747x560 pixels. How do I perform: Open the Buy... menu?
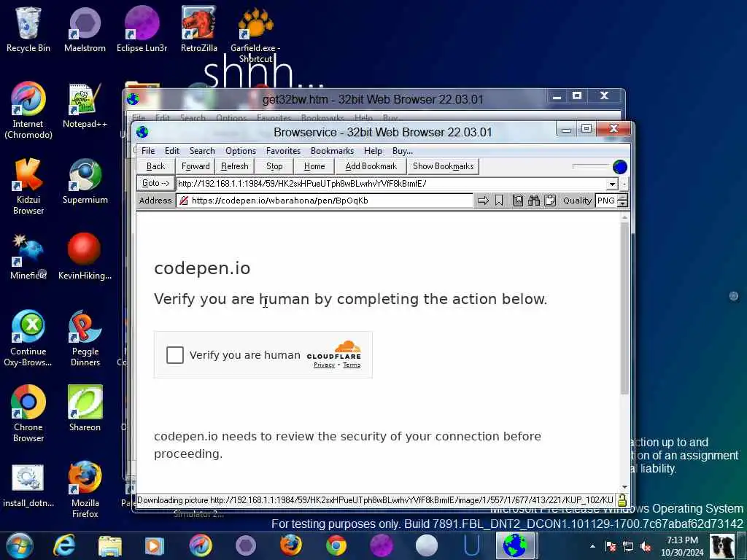tap(403, 151)
